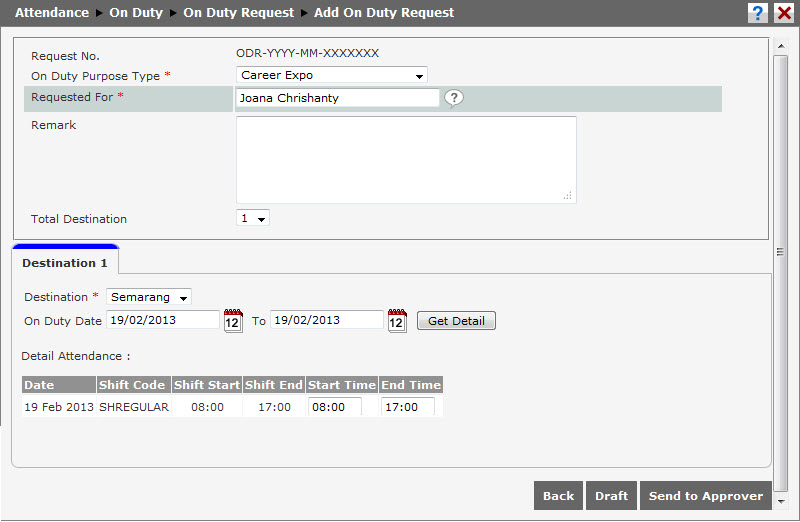Focus the On Duty To date field
Image resolution: width=800 pixels, height=522 pixels.
coord(327,320)
